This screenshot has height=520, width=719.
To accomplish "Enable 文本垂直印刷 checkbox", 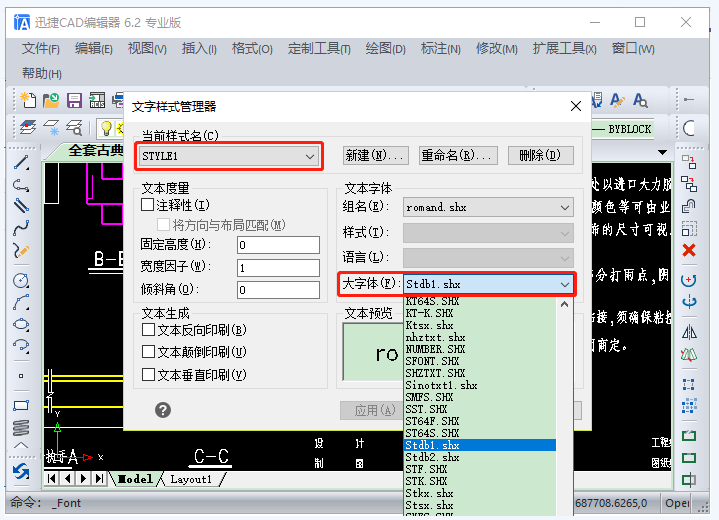I will [x=148, y=375].
